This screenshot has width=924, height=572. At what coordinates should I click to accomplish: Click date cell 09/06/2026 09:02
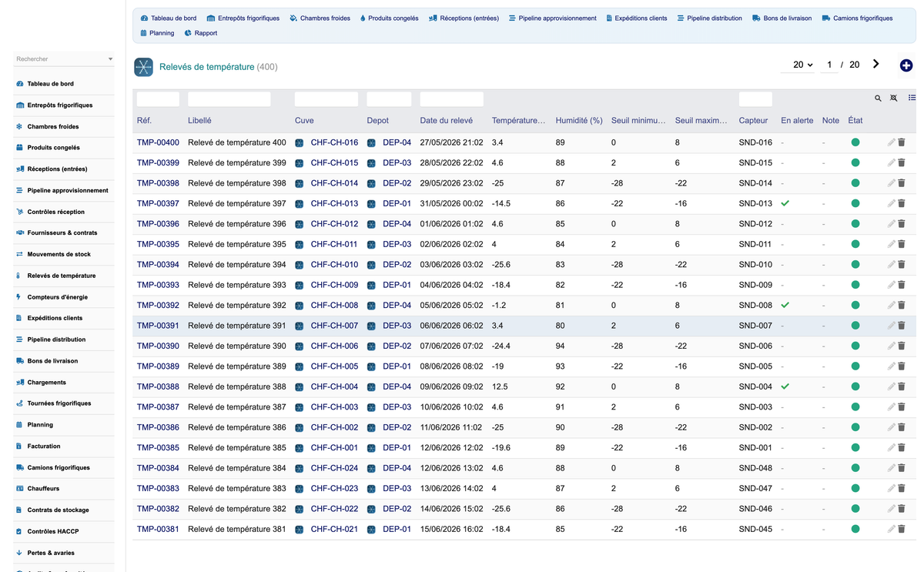[x=452, y=386]
